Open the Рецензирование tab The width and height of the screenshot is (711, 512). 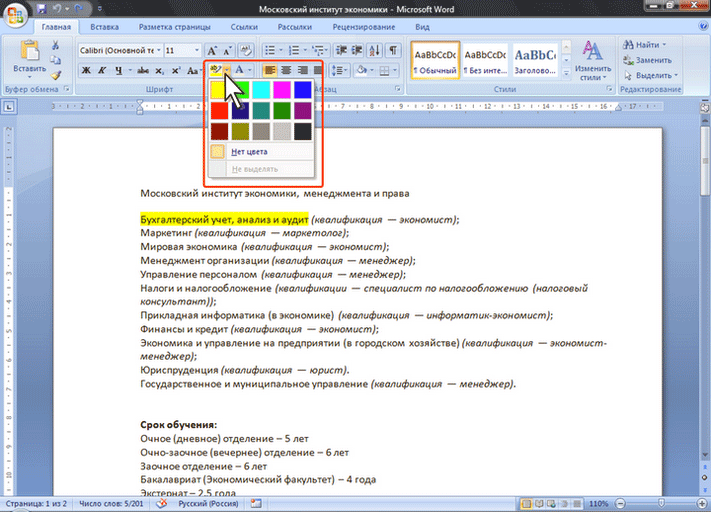(364, 27)
